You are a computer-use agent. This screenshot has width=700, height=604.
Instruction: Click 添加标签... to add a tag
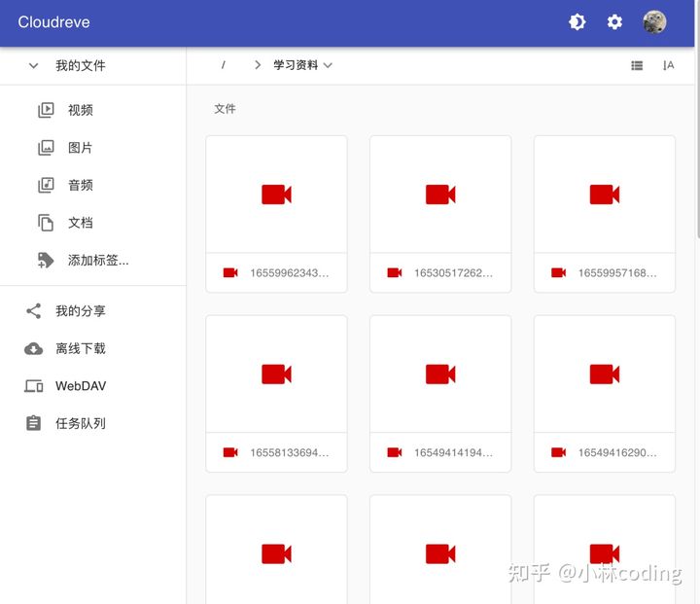[x=98, y=260]
